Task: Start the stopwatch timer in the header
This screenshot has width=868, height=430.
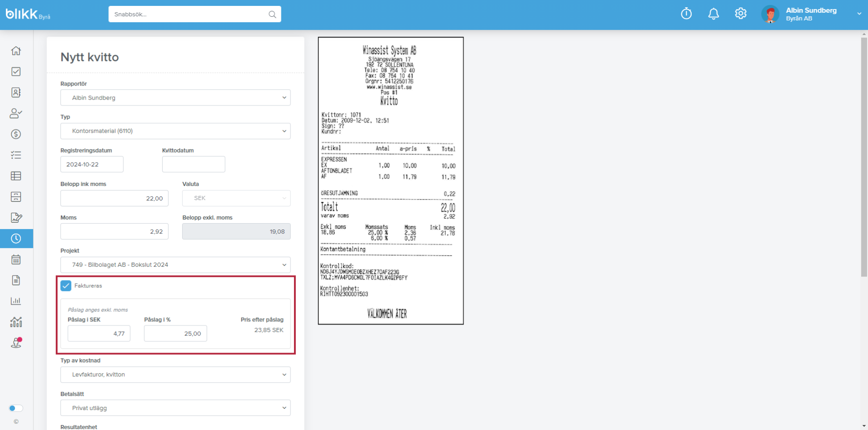Action: click(x=686, y=14)
